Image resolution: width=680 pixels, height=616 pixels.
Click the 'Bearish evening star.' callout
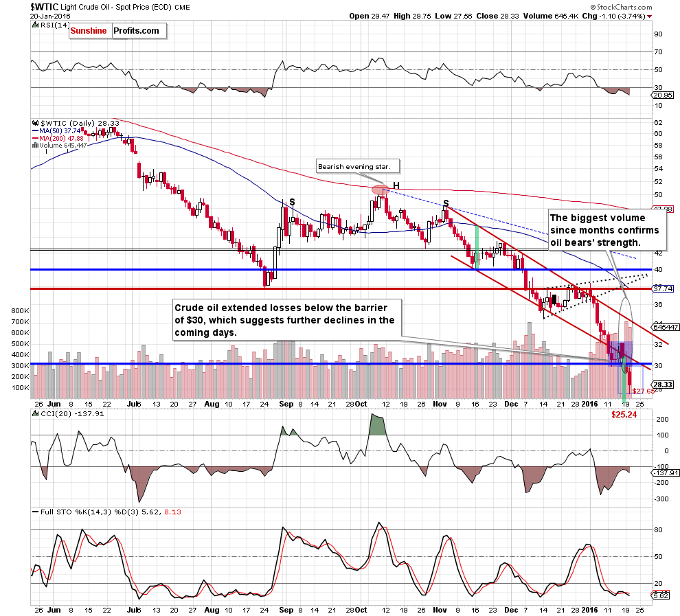(358, 166)
